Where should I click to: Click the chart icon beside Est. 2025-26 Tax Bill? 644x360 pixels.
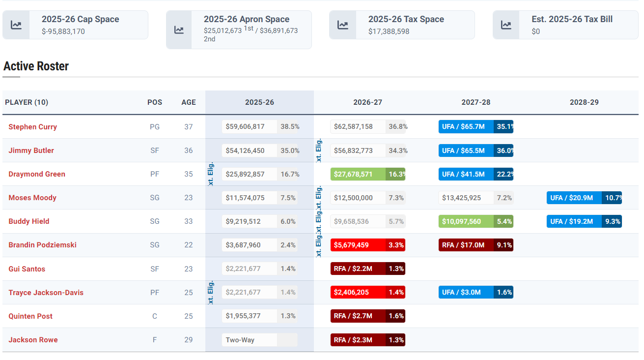click(506, 25)
